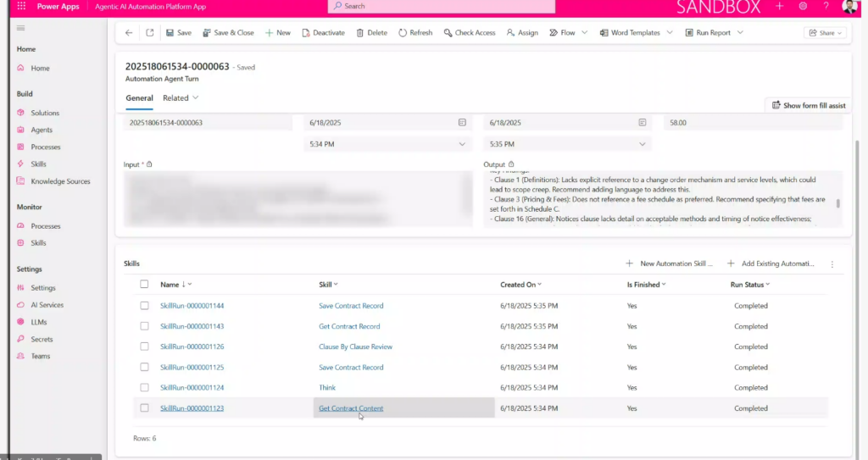Click New Automation Skill button
Viewport: 868px width, 460px height.
point(669,263)
